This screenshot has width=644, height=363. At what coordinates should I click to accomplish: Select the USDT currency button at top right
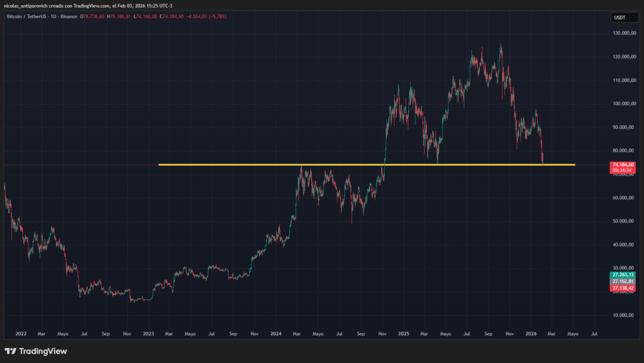624,17
